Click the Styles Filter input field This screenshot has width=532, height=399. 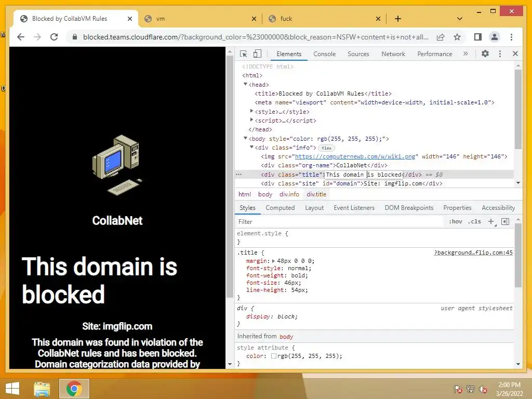(x=339, y=221)
